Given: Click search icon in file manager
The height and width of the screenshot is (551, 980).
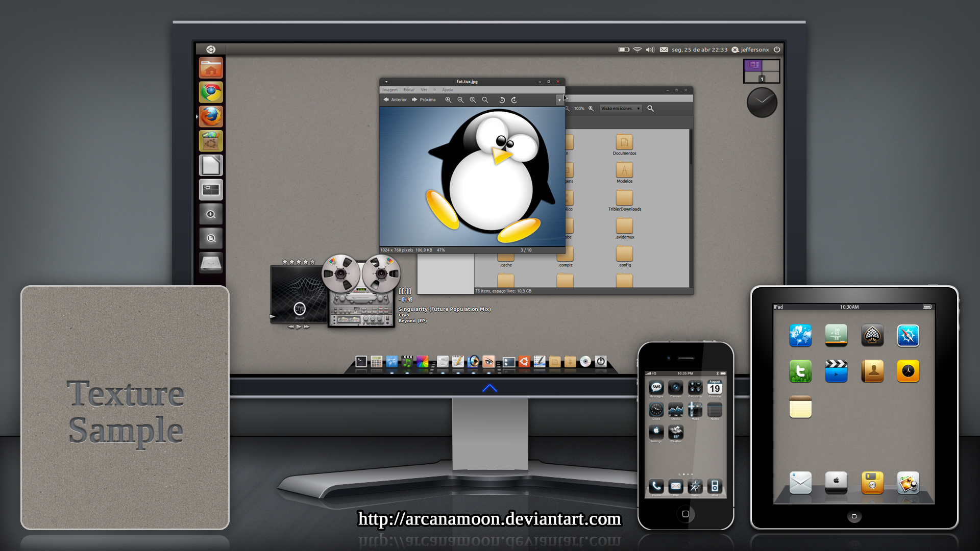Looking at the screenshot, I should [x=651, y=109].
